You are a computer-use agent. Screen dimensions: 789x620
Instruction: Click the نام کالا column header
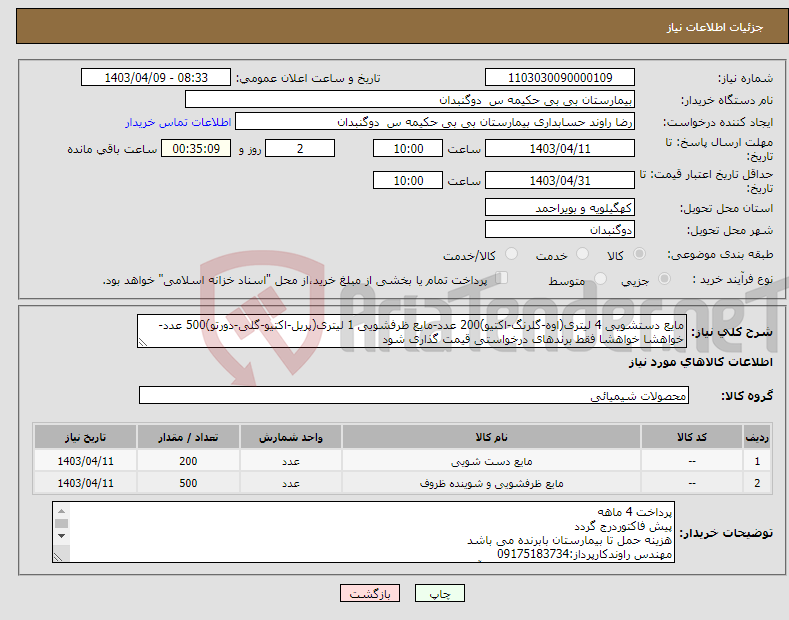point(491,437)
